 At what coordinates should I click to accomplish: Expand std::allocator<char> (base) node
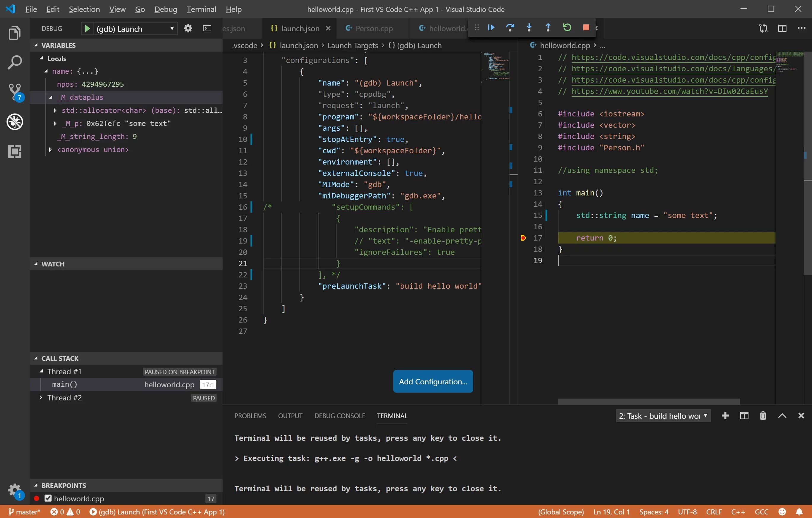coord(55,110)
